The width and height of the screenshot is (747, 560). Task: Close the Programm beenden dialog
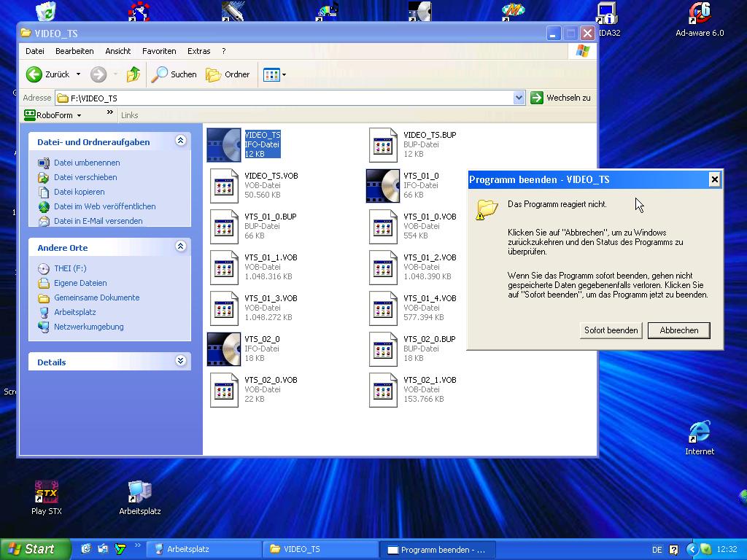coord(715,179)
